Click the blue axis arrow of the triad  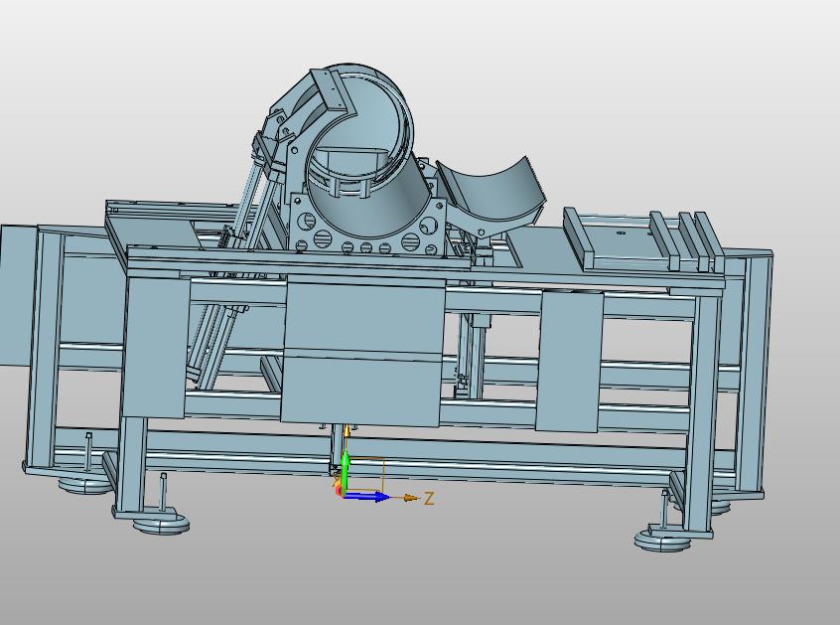367,497
